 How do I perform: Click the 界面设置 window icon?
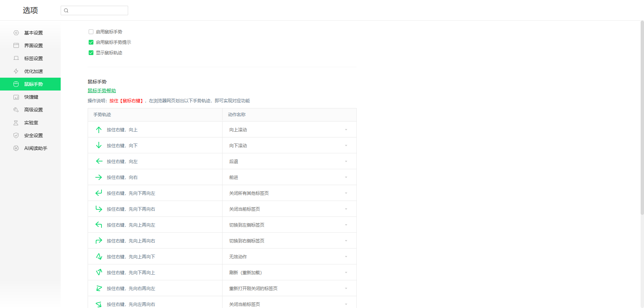pyautogui.click(x=16, y=46)
